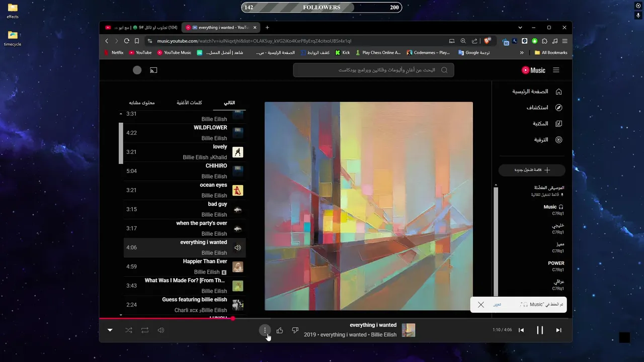Viewport: 644px width, 362px height.
Task: Open the Cast to device icon
Action: (x=153, y=70)
